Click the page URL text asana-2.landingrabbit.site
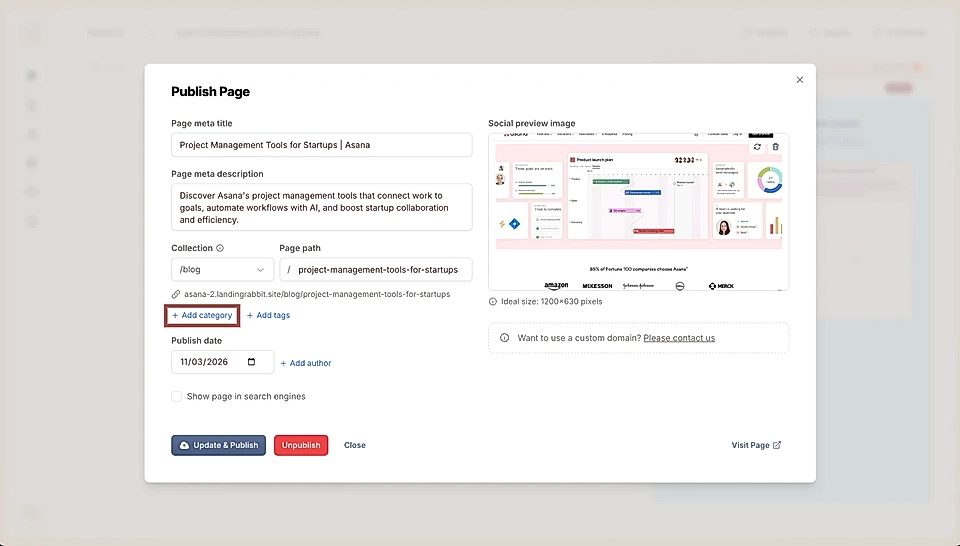 click(x=317, y=294)
